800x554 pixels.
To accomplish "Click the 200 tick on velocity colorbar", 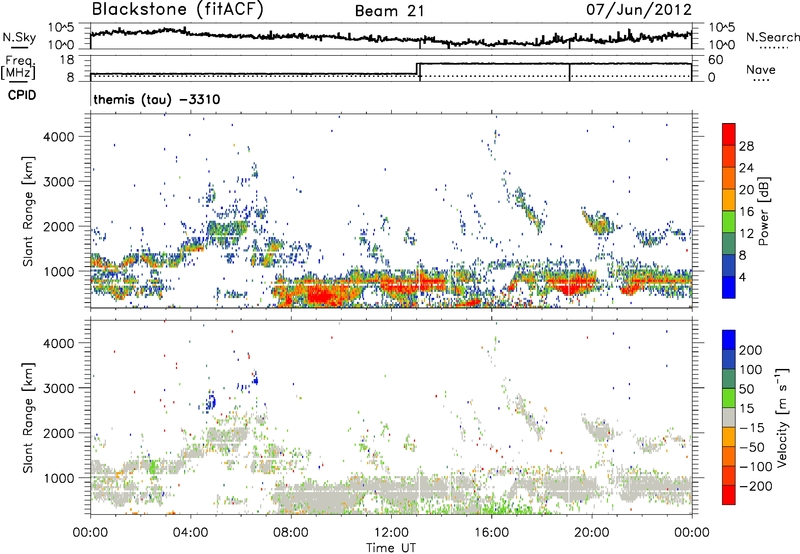I will (x=751, y=350).
